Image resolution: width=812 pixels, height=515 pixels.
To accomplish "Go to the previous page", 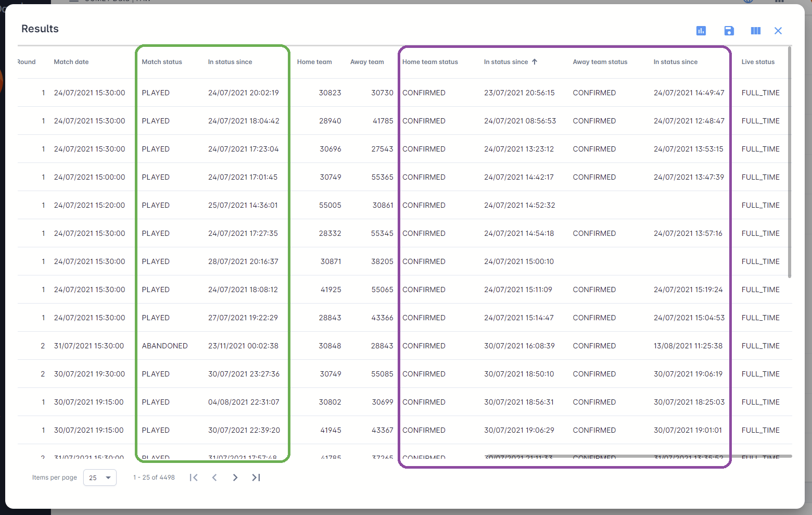I will 214,478.
